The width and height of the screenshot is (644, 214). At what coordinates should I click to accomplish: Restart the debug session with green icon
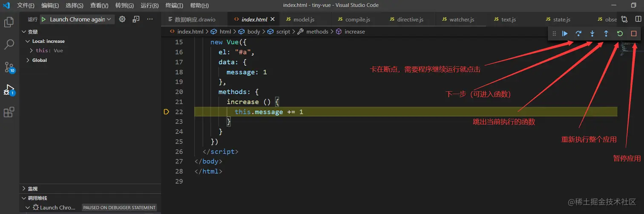620,33
